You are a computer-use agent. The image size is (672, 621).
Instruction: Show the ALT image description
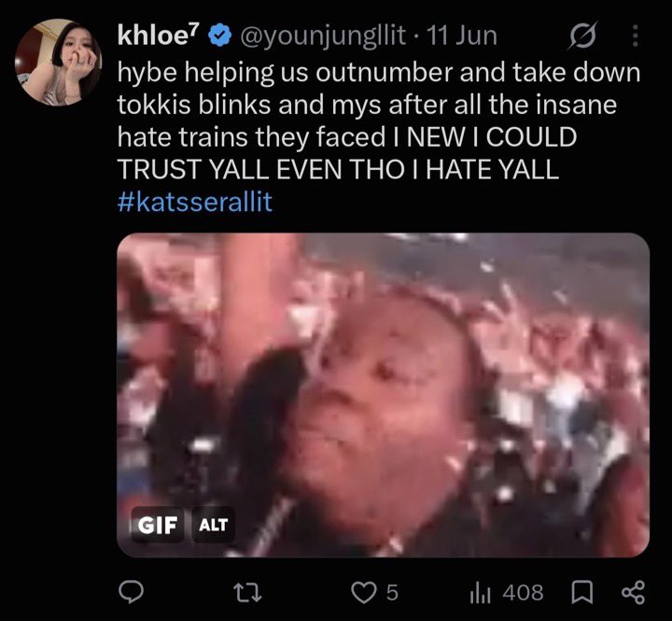(213, 525)
